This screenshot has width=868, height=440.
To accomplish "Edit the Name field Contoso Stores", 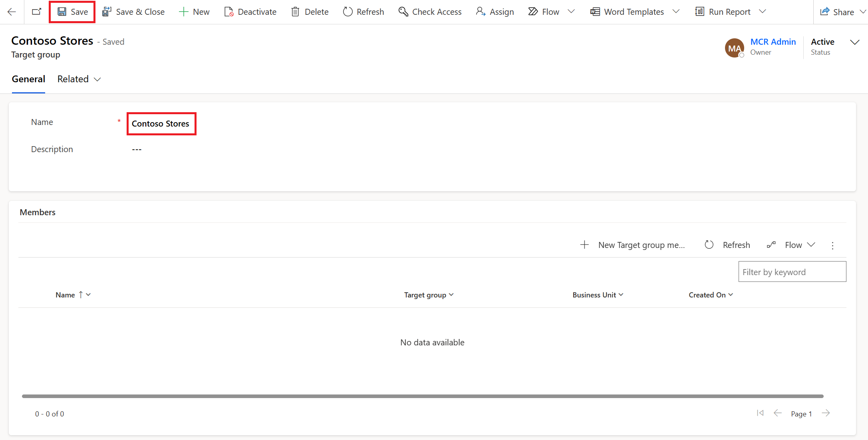I will tap(161, 124).
